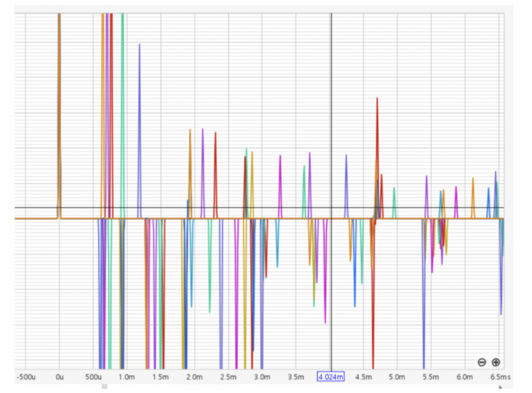Viewport: 532px width, 393px height.
Task: Click the green trace spike near 1.0m
Action: coord(122,115)
